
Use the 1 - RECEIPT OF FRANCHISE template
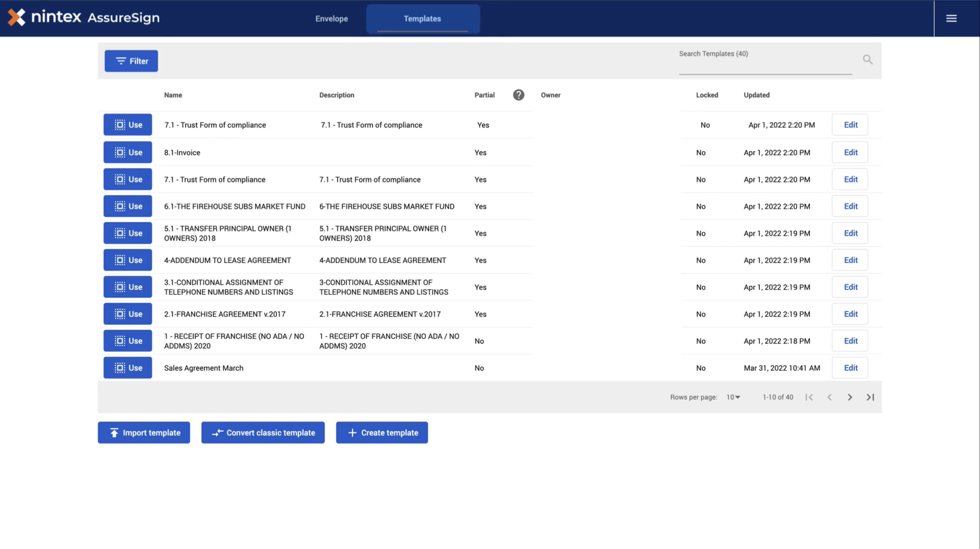(128, 341)
